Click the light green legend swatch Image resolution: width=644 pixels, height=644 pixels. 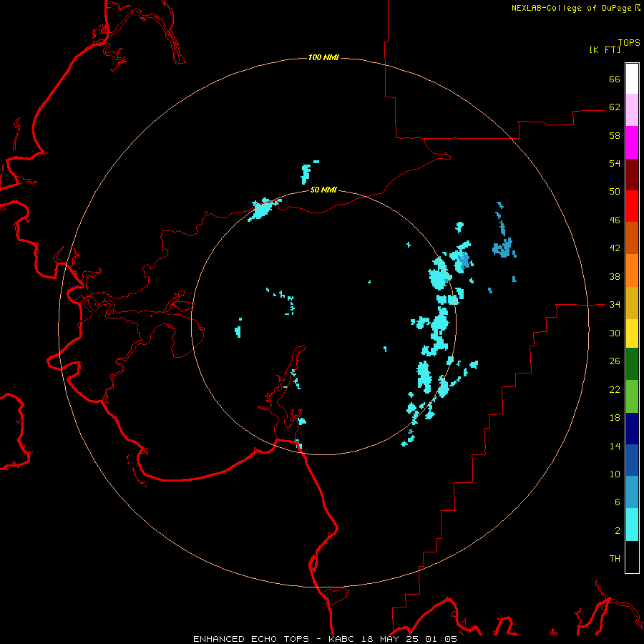pos(632,396)
